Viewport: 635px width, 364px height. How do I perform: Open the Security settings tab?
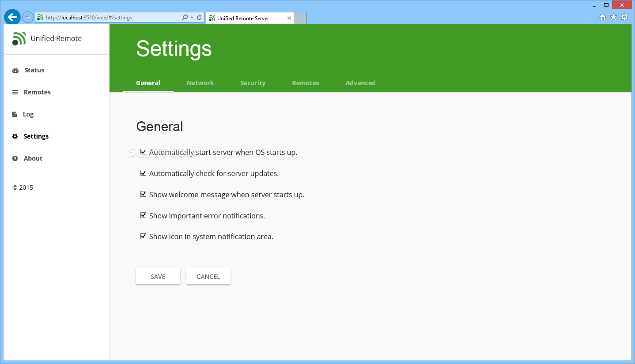pyautogui.click(x=253, y=83)
